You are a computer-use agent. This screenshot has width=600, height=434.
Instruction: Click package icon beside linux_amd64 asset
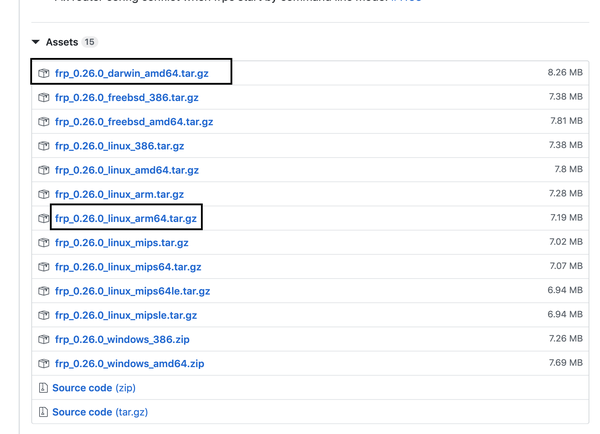(44, 170)
